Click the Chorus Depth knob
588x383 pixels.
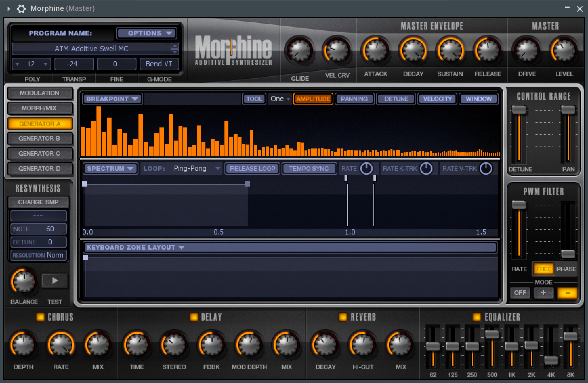point(23,345)
